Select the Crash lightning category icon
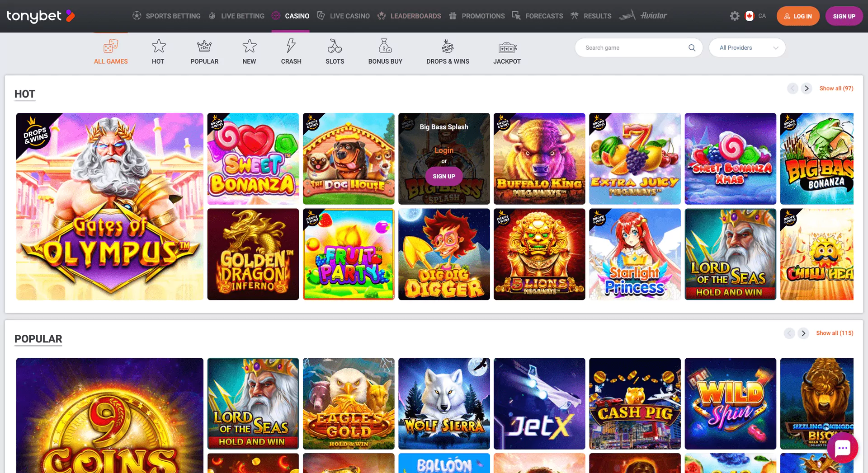Image resolution: width=868 pixels, height=473 pixels. click(291, 46)
